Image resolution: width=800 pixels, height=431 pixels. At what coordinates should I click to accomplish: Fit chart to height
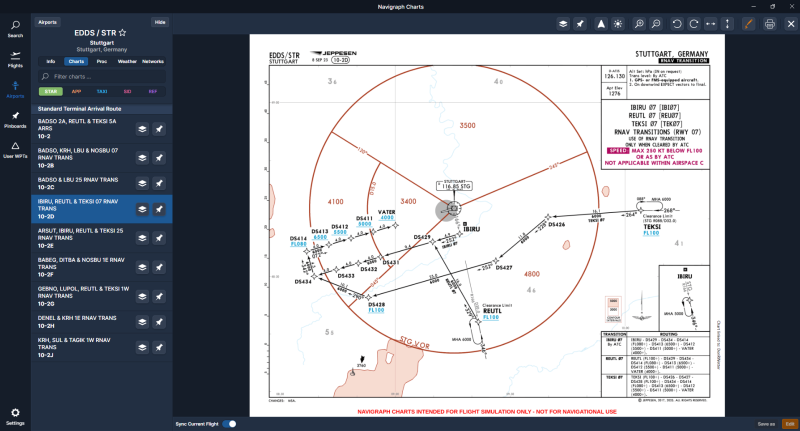[x=728, y=24]
